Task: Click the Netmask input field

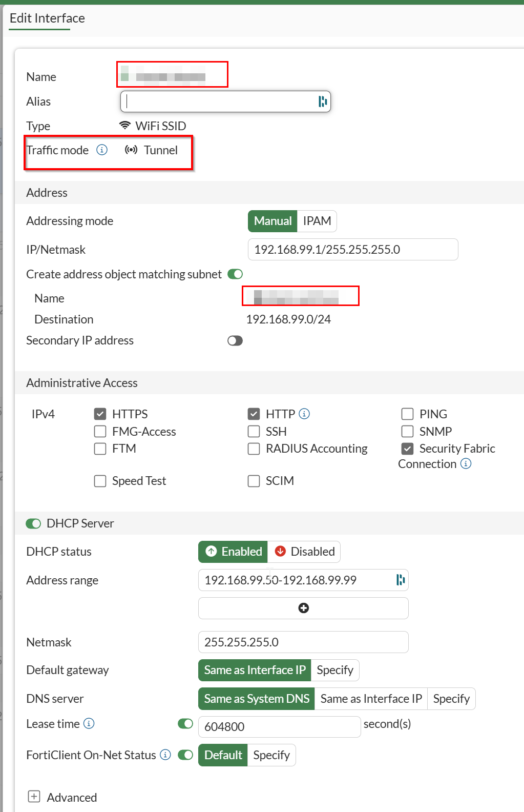Action: 303,642
